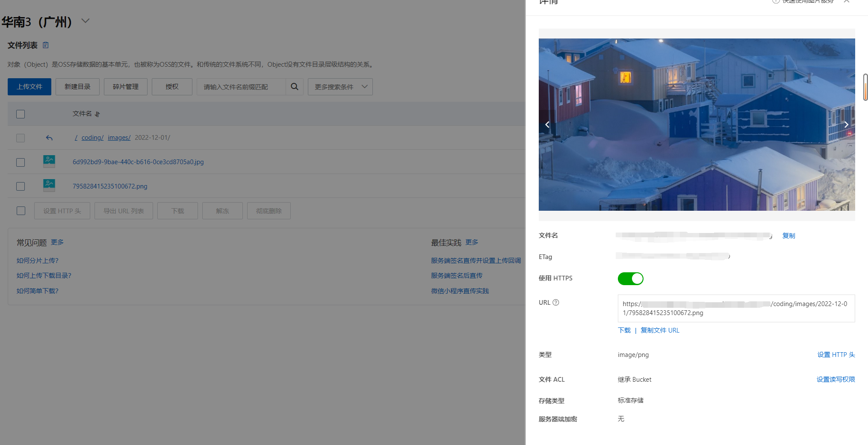The height and width of the screenshot is (445, 868).
Task: Open the coding/ path link
Action: 92,138
